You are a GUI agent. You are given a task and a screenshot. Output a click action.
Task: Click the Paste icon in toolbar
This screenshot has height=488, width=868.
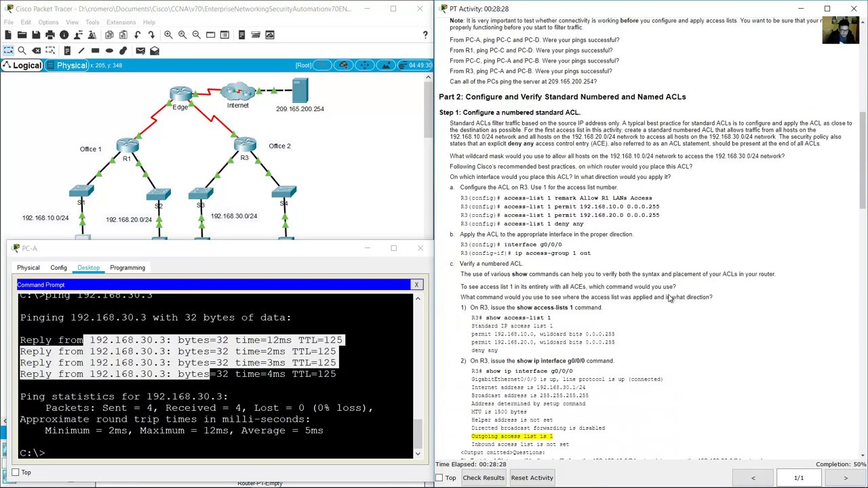pyautogui.click(x=123, y=35)
